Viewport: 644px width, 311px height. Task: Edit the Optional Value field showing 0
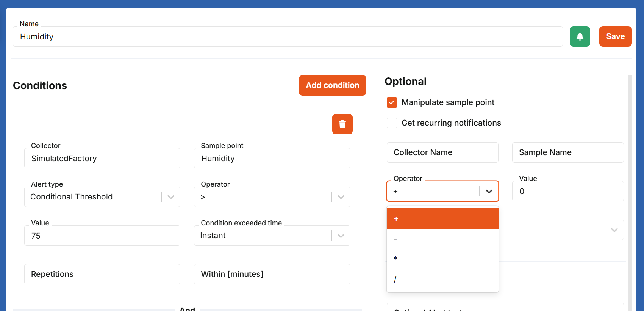click(568, 191)
